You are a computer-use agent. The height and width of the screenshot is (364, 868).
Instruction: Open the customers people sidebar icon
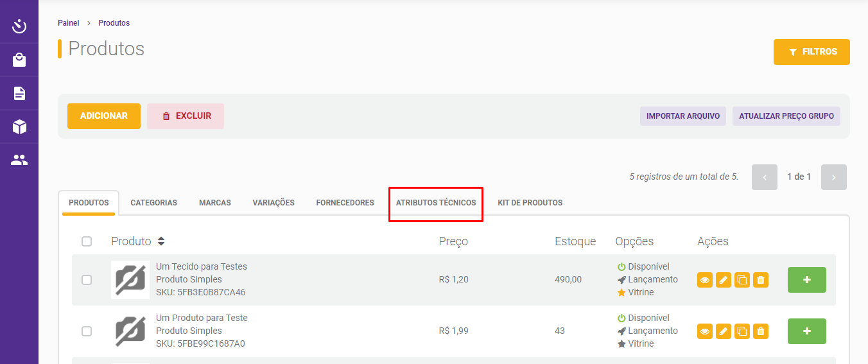click(19, 160)
